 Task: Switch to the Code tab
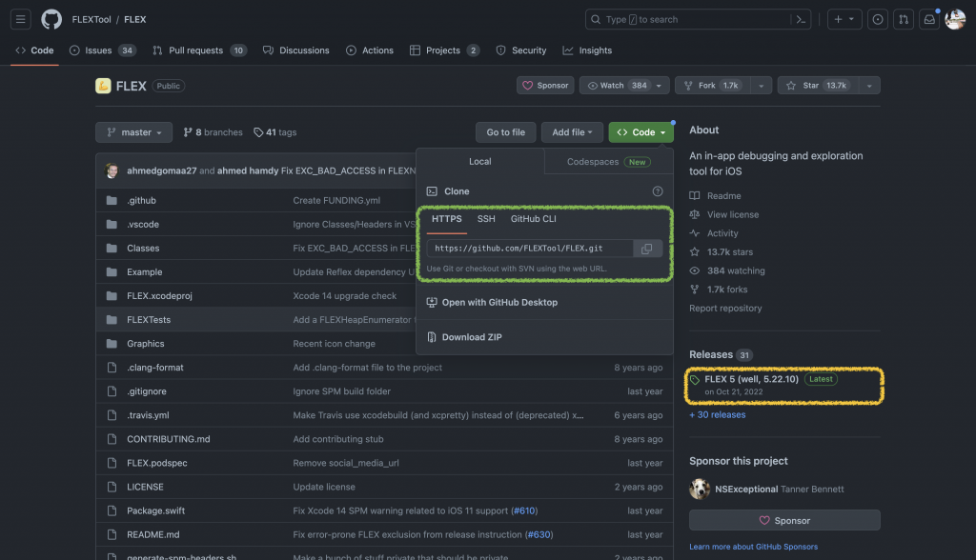pyautogui.click(x=35, y=50)
